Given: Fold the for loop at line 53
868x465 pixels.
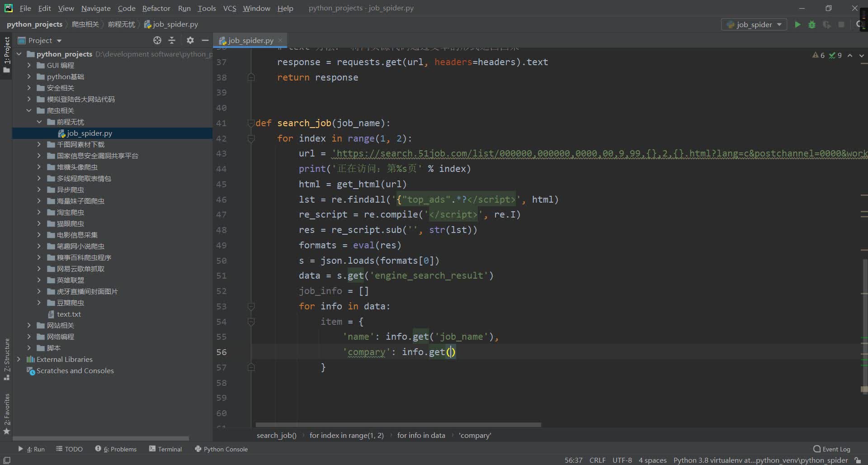Looking at the screenshot, I should (x=251, y=306).
